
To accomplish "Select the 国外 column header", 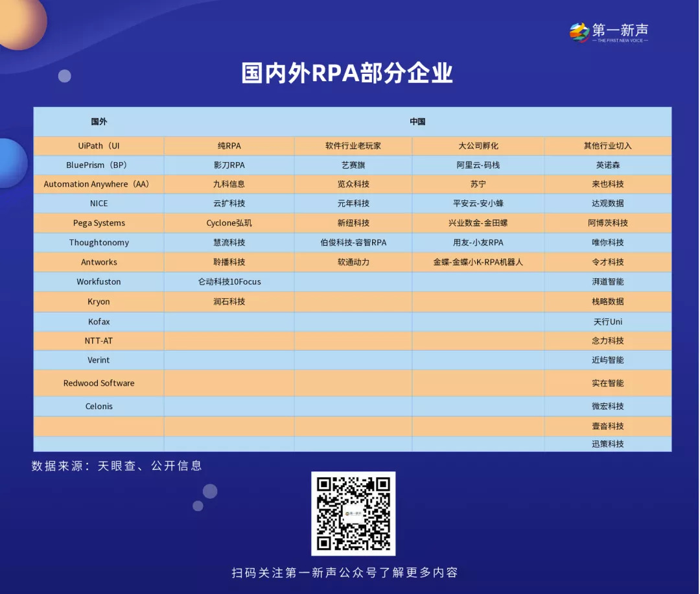I will 99,121.
